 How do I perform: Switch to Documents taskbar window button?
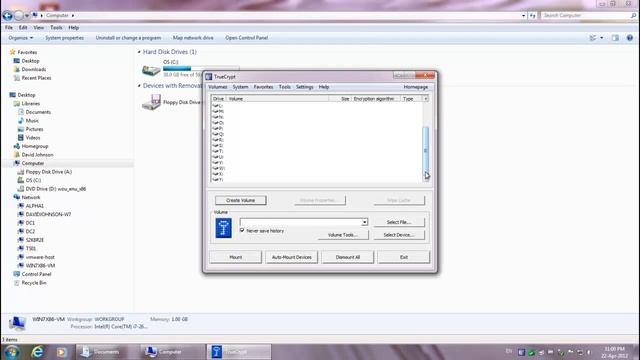[x=107, y=351]
